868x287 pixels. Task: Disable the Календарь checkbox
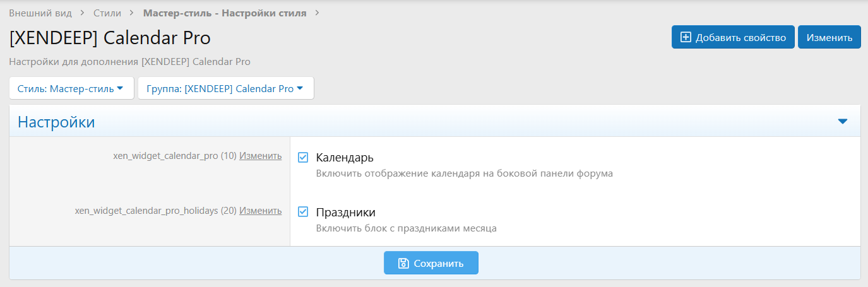click(303, 157)
